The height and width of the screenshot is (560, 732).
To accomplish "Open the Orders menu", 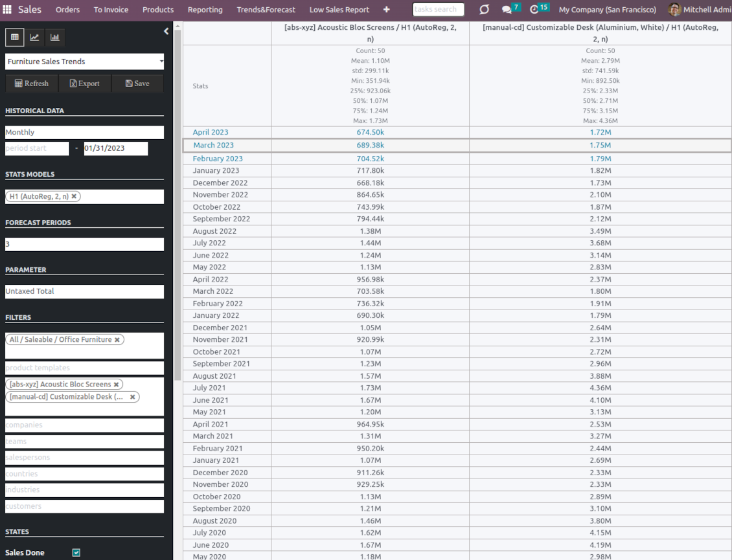I will point(67,10).
